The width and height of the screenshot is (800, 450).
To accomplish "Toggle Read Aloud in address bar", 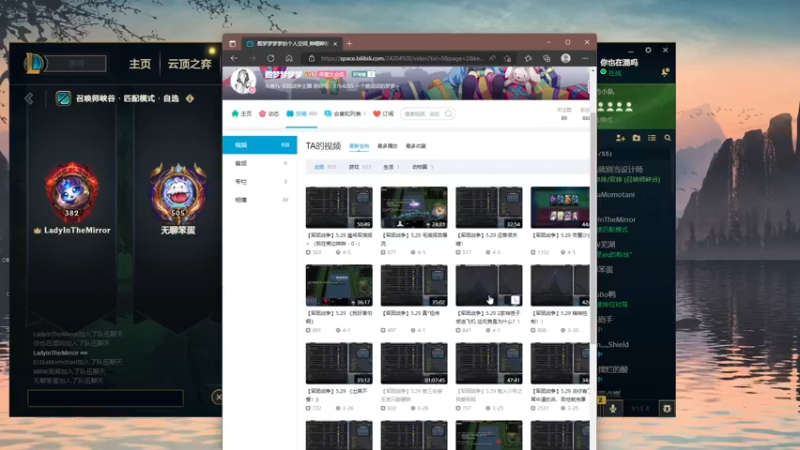I will click(x=492, y=58).
